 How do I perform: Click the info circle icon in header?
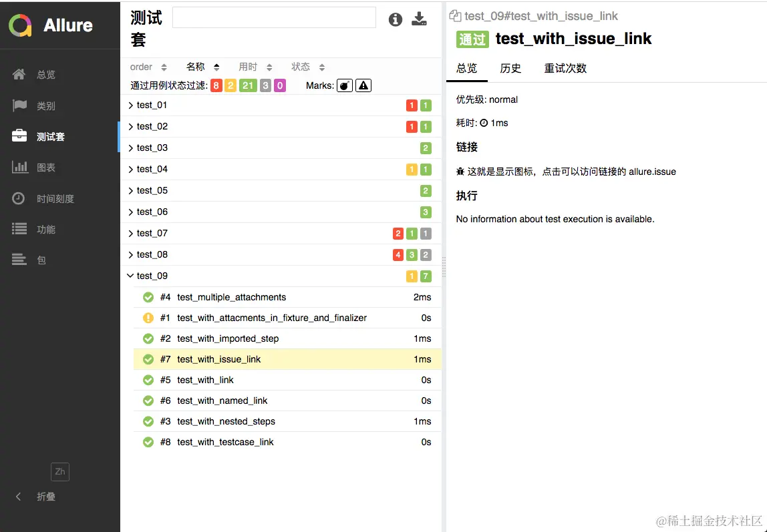pyautogui.click(x=396, y=19)
